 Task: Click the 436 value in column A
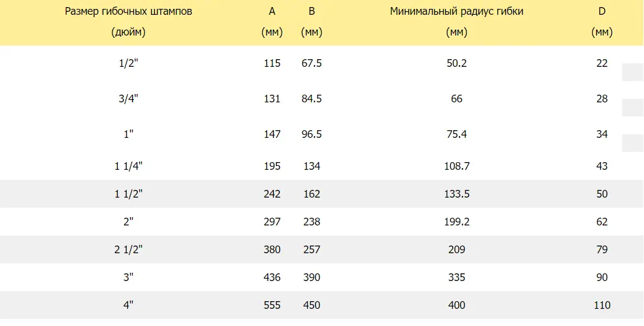(272, 277)
